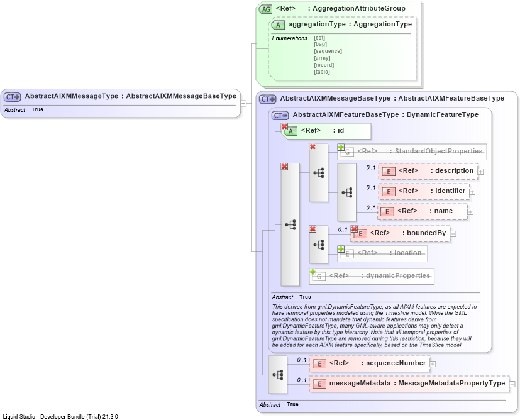Click the [set] enumeration value
The height and width of the screenshot is (420, 520).
[319, 38]
